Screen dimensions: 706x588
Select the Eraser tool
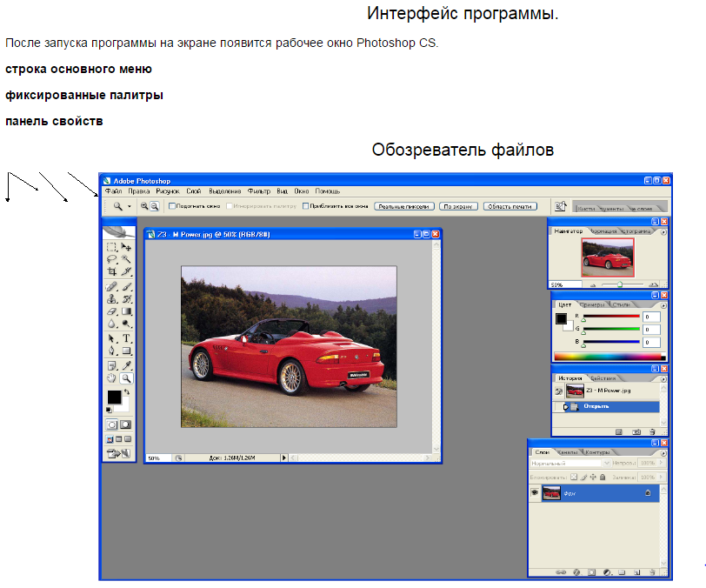tap(111, 311)
